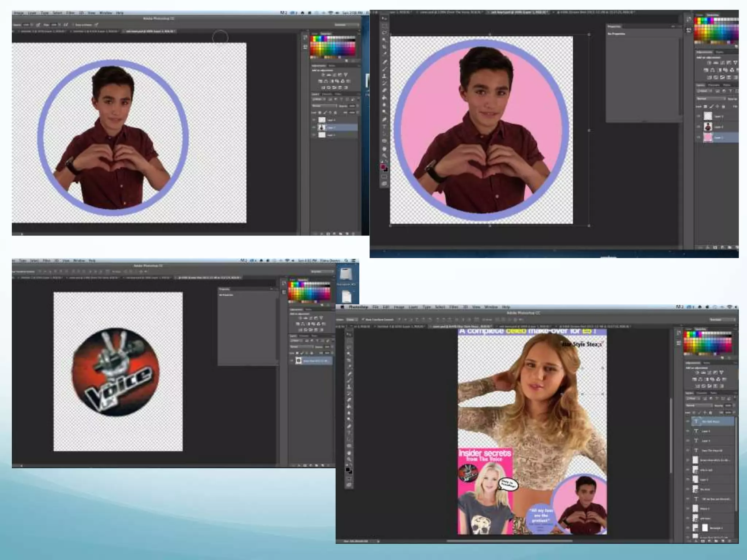Open Help menu above the magazine cover window
This screenshot has height=560, width=747.
506,307
